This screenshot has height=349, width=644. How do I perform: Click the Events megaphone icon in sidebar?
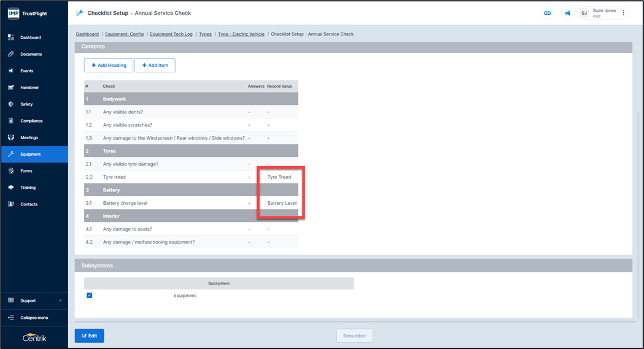[x=11, y=71]
